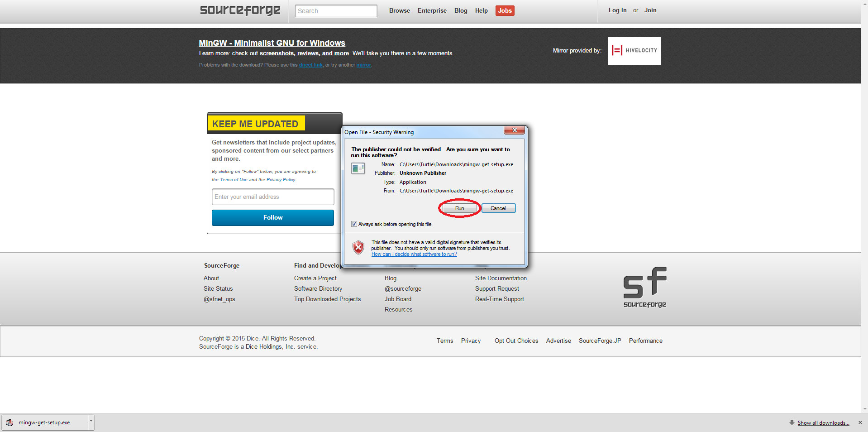Screen dimensions: 868x432
Task: Click the Advertise link
Action: click(558, 341)
